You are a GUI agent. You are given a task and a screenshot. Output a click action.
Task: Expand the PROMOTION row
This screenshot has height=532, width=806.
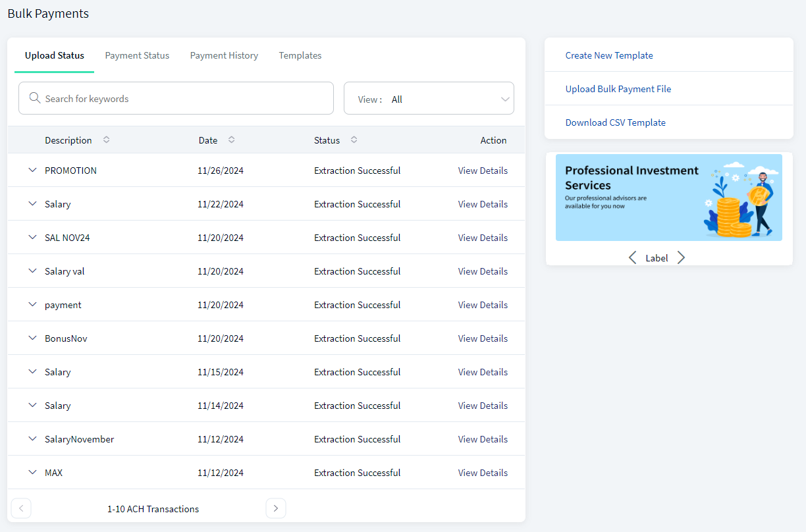(32, 170)
